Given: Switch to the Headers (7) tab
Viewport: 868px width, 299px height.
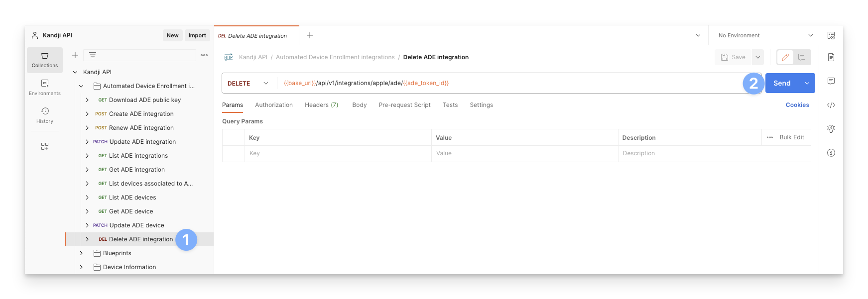Looking at the screenshot, I should pyautogui.click(x=321, y=105).
